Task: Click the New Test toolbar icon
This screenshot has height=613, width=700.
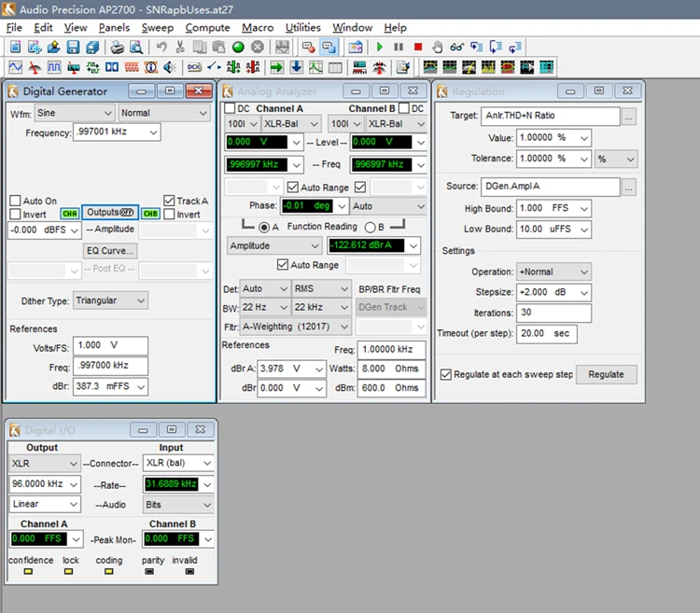Action: pos(15,47)
